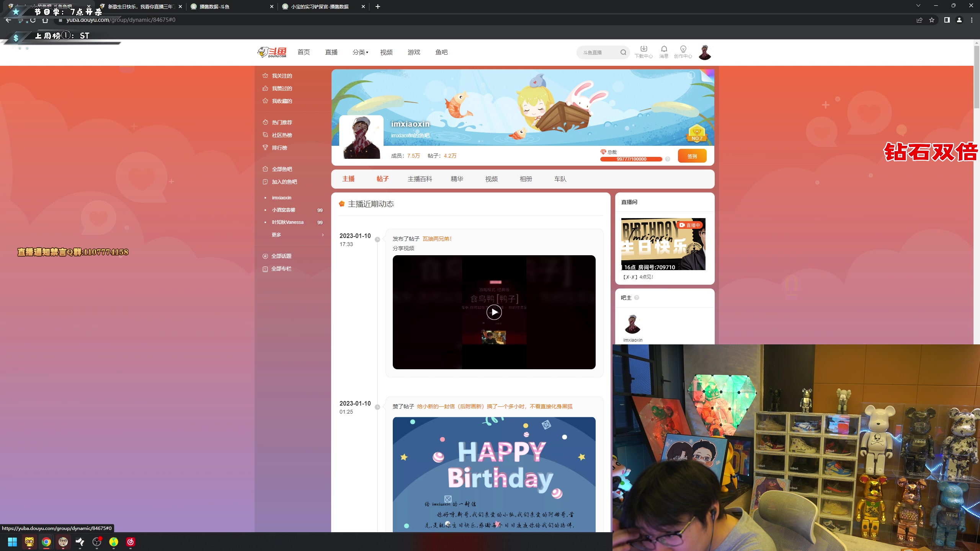Open the post link 瓦狼两兄弟!
This screenshot has height=551, width=980.
(437, 239)
